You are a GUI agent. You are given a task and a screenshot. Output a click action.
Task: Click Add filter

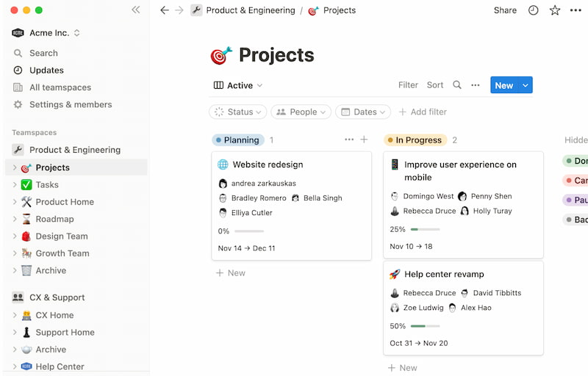[423, 112]
